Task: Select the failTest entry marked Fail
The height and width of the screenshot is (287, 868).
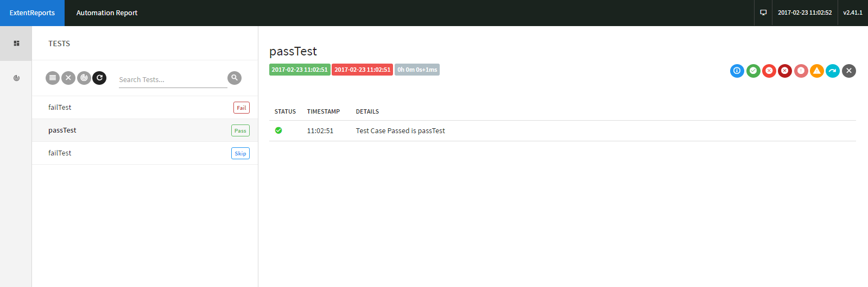Action: 145,108
